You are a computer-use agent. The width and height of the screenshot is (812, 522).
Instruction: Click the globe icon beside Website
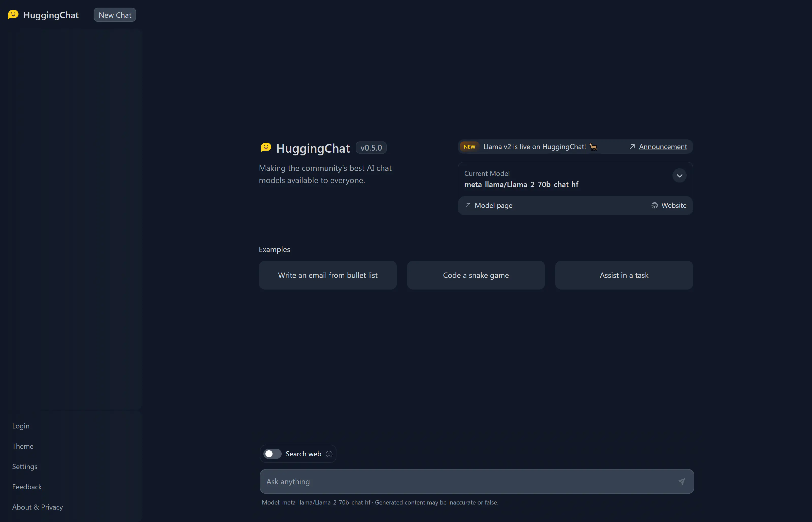click(x=654, y=205)
